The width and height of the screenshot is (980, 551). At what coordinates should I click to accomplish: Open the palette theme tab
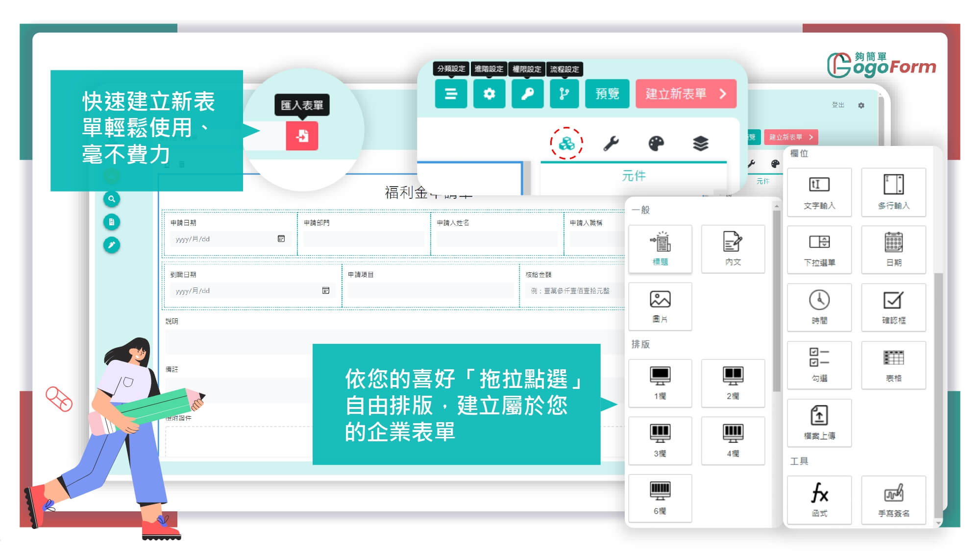[656, 144]
